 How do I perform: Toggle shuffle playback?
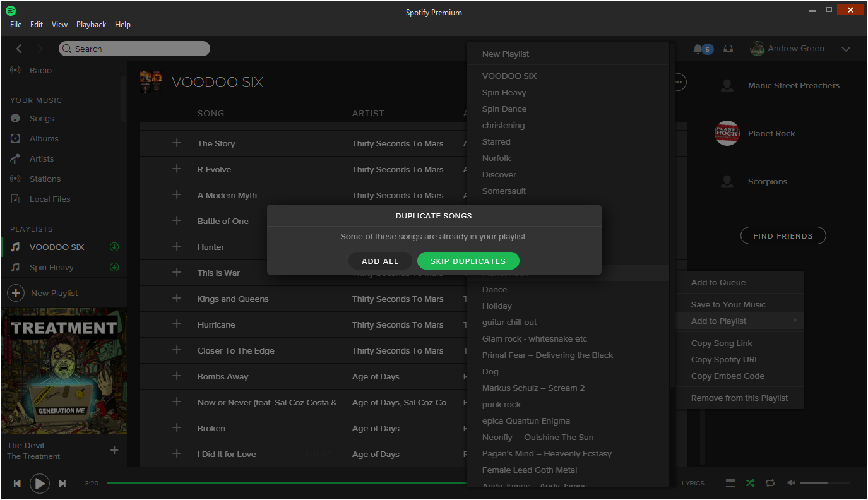749,483
